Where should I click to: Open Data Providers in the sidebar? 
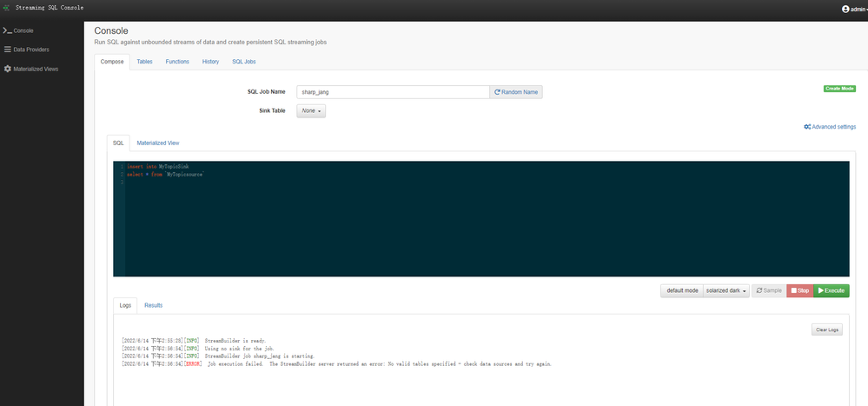click(x=27, y=50)
